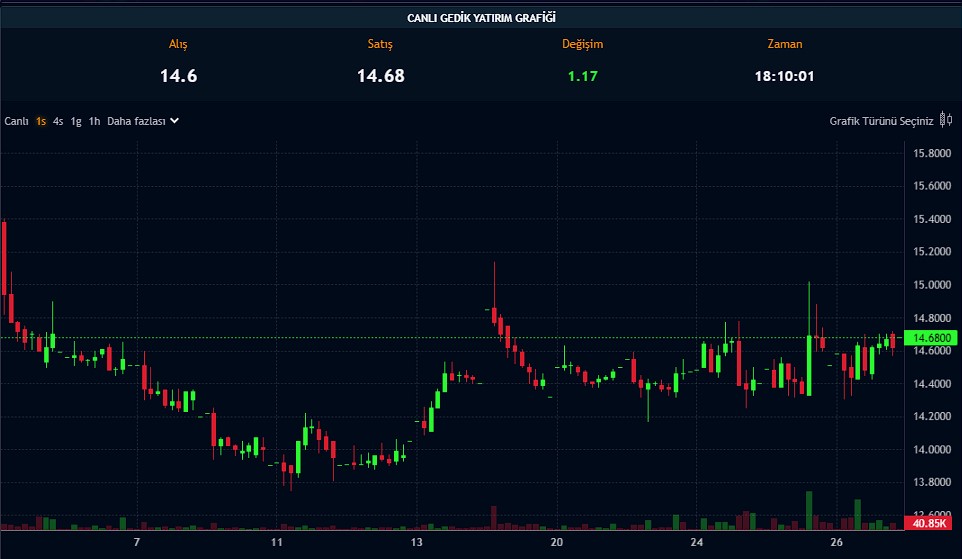
Task: Click the Canlı Gedik Yatırım Grafiği title
Action: click(x=481, y=18)
